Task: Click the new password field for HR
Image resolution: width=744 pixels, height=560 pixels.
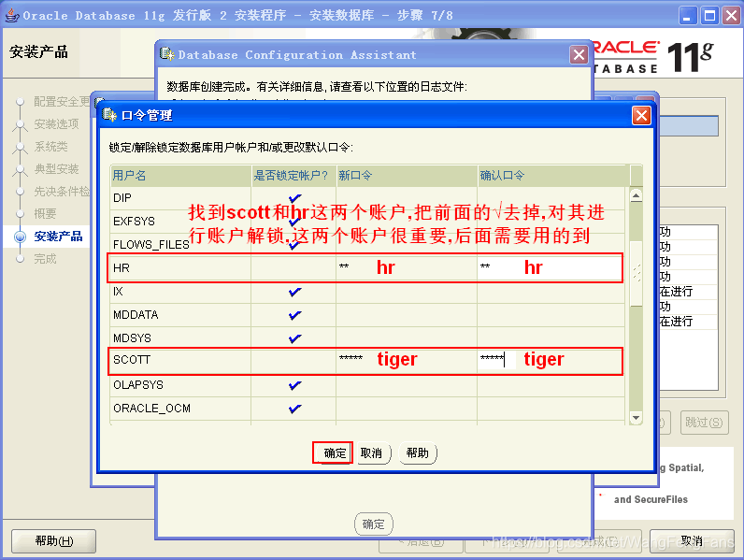Action: coord(407,267)
